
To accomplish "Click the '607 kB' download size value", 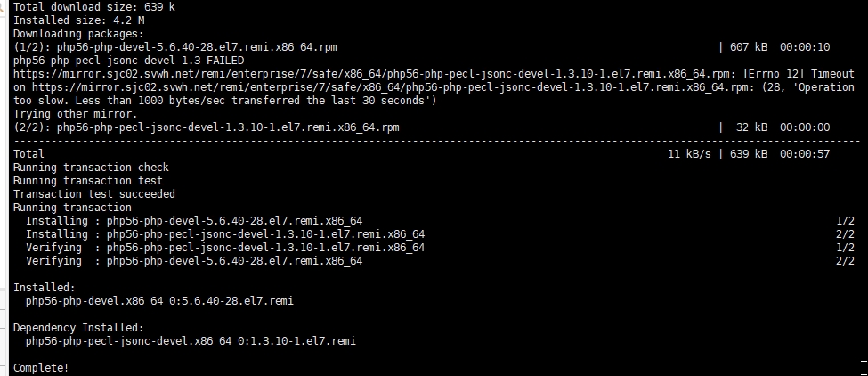I will pos(749,47).
